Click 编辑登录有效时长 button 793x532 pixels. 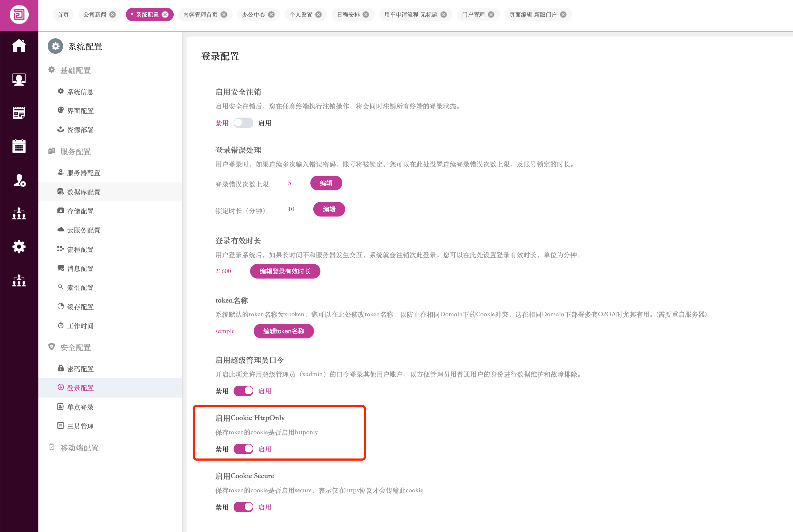(x=285, y=271)
